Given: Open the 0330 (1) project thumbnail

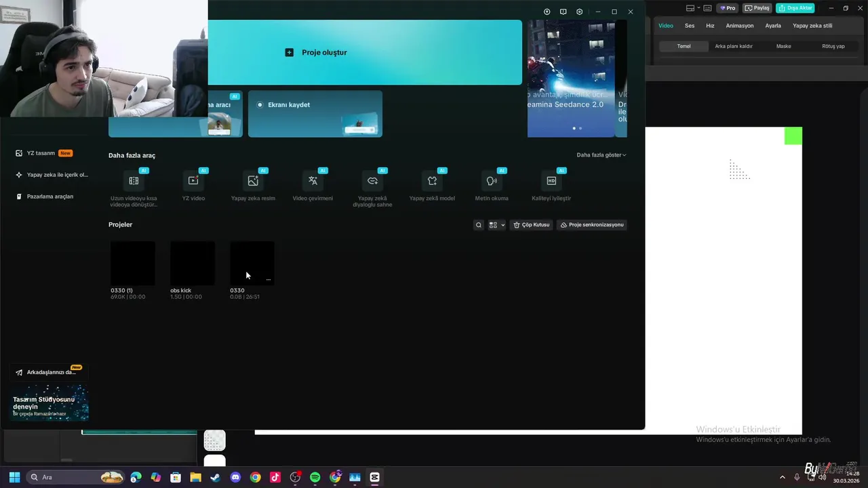Looking at the screenshot, I should pos(133,263).
